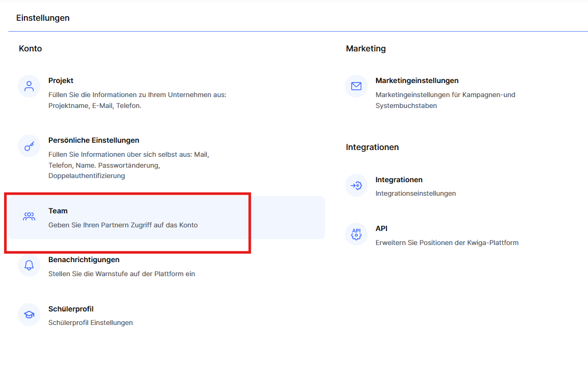Click the API gear icon

356,234
